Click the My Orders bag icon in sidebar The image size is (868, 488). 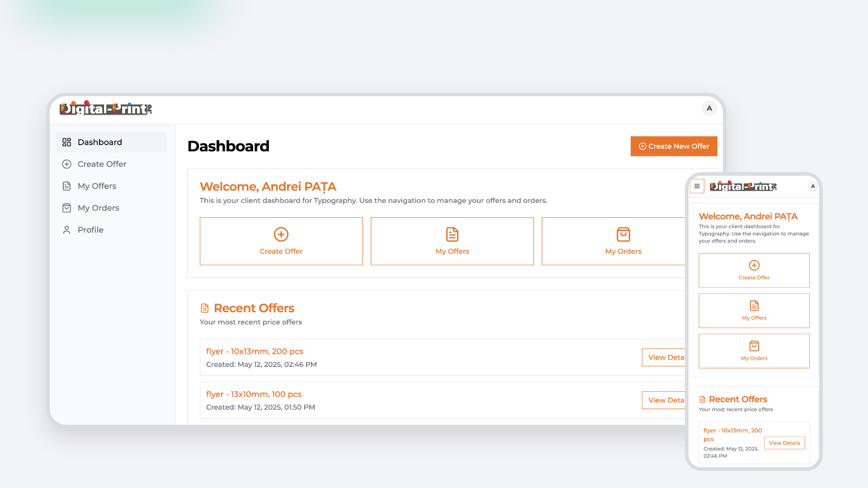click(x=66, y=208)
